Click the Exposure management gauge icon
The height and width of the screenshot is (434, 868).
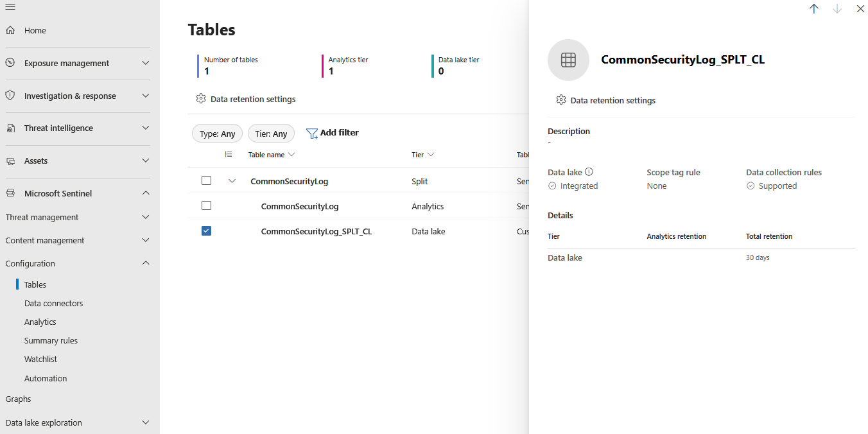pos(10,63)
